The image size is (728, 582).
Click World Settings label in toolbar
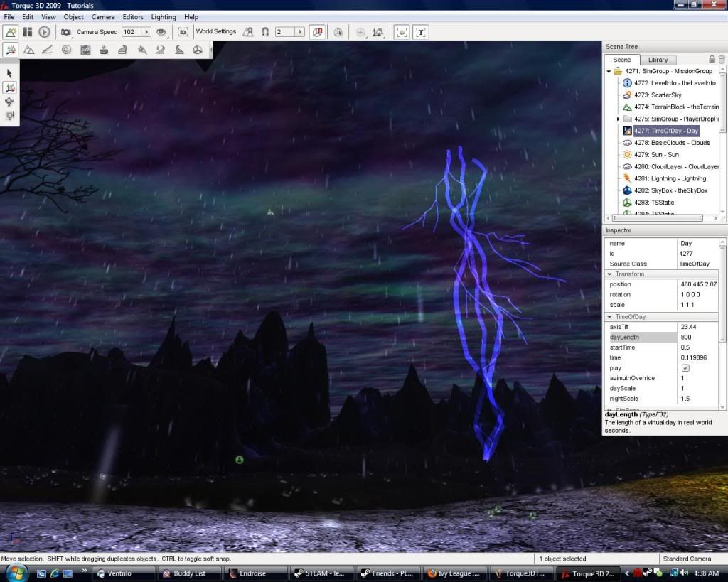pyautogui.click(x=215, y=32)
